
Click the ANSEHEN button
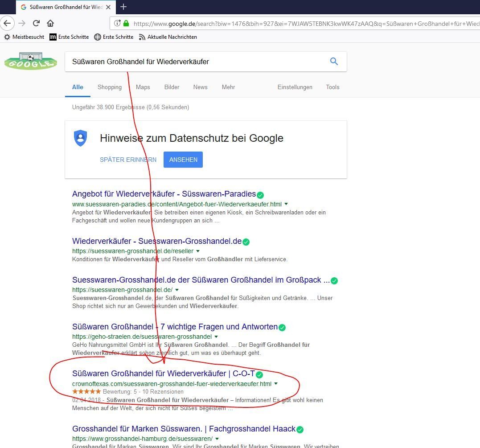coord(183,160)
